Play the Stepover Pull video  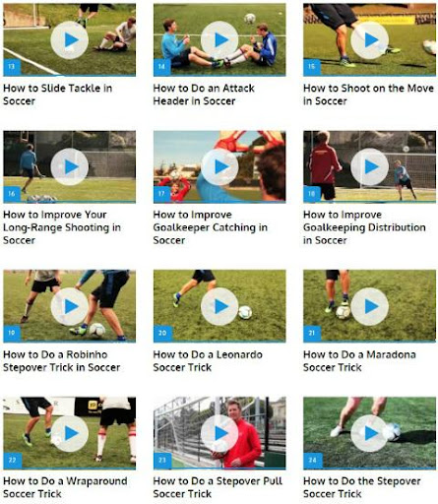pyautogui.click(x=219, y=433)
